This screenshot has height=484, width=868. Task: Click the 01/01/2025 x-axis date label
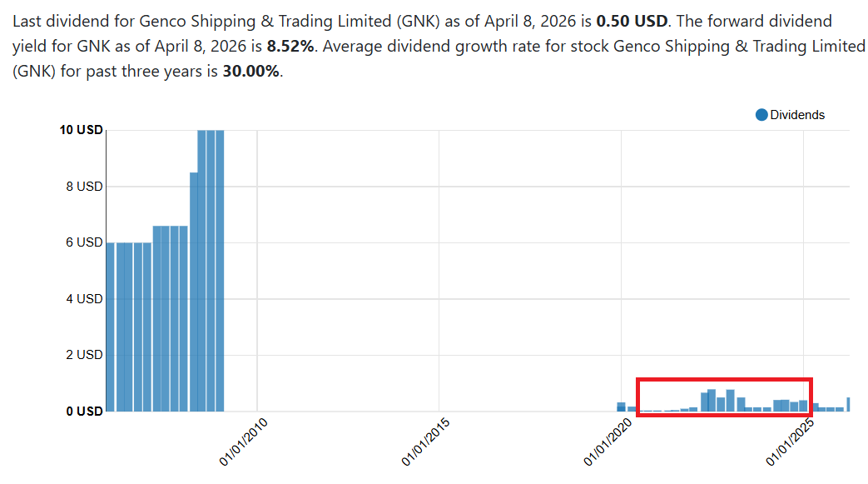coord(788,440)
